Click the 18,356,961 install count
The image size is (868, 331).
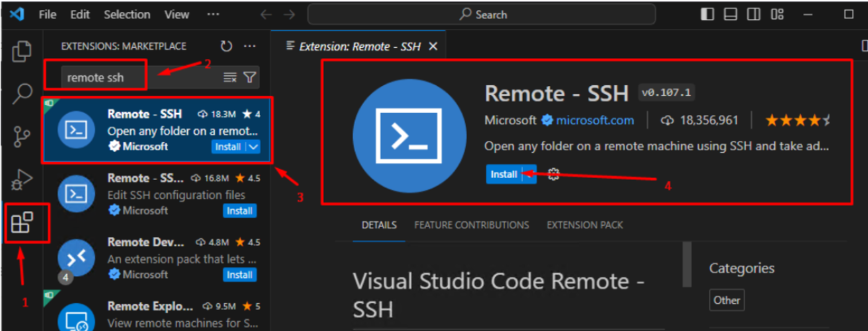point(699,120)
